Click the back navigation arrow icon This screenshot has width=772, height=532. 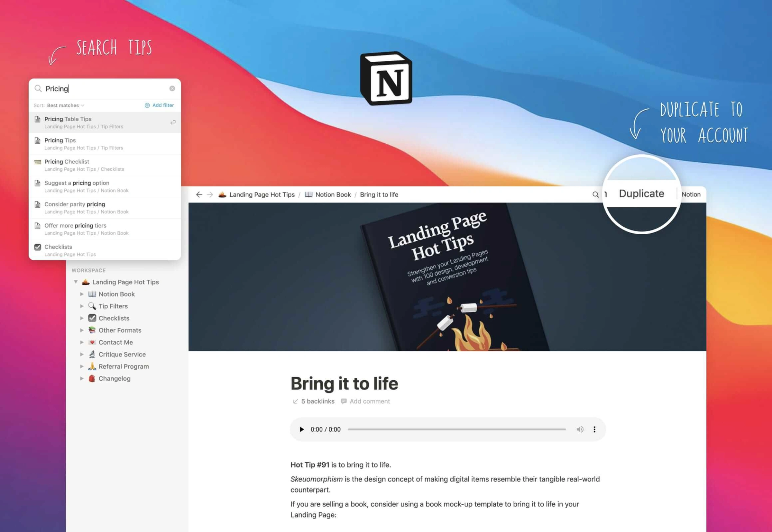pos(199,194)
